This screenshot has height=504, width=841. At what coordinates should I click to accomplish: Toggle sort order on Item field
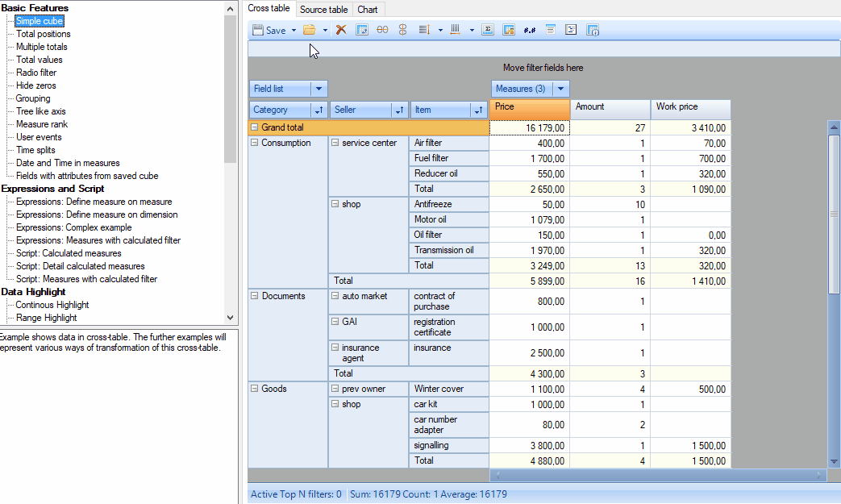click(480, 110)
